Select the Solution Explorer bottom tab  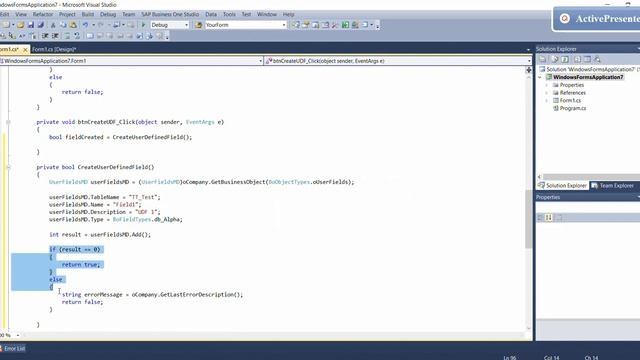(562, 186)
